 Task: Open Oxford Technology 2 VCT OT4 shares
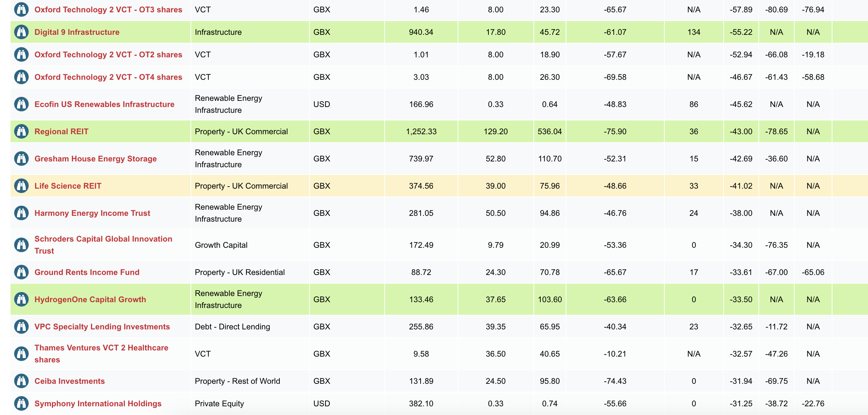(x=108, y=77)
